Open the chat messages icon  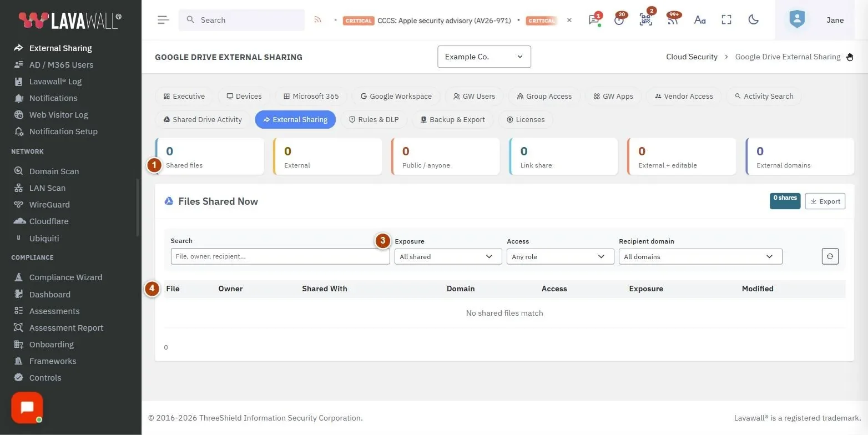pos(593,20)
